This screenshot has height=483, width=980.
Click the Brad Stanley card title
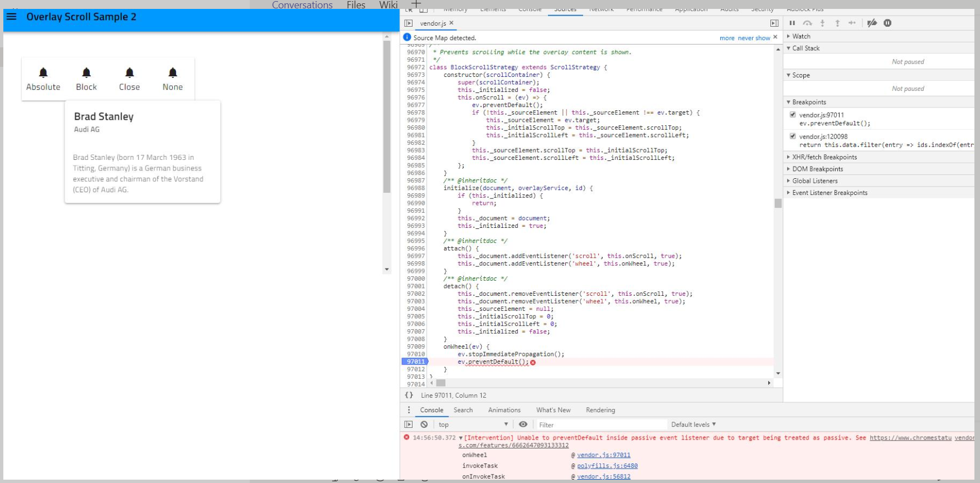(x=104, y=116)
